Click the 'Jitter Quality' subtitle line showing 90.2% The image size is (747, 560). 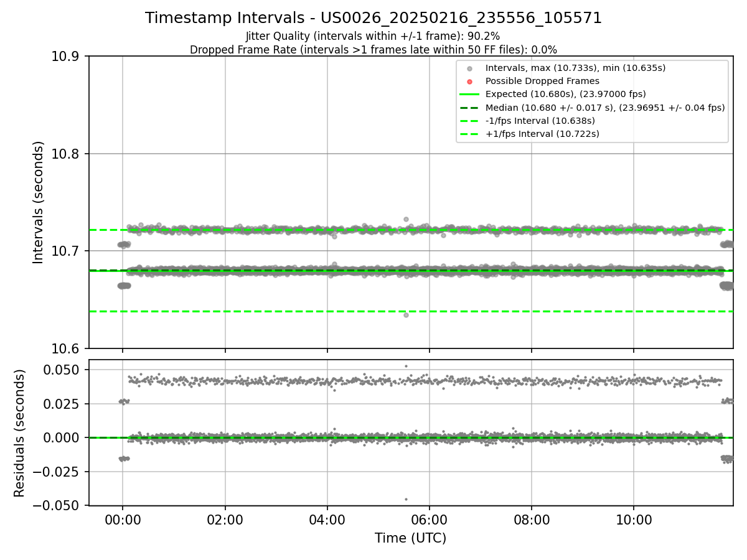click(373, 37)
